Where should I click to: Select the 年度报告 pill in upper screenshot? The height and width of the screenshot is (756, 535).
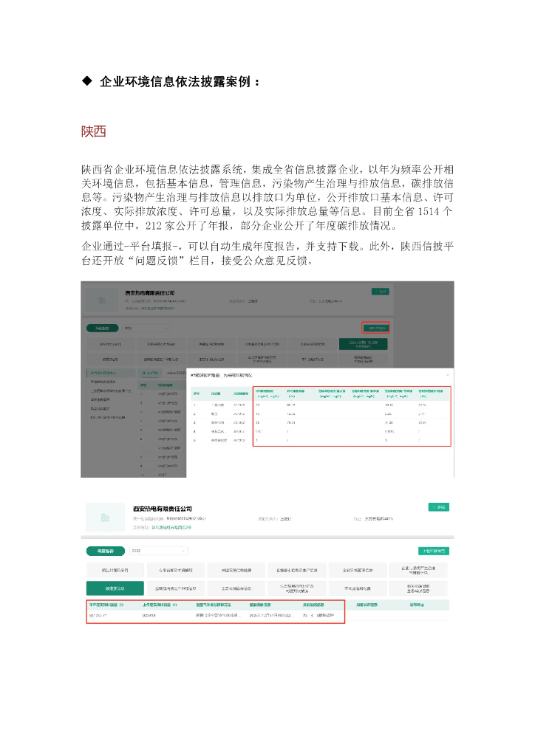102,328
